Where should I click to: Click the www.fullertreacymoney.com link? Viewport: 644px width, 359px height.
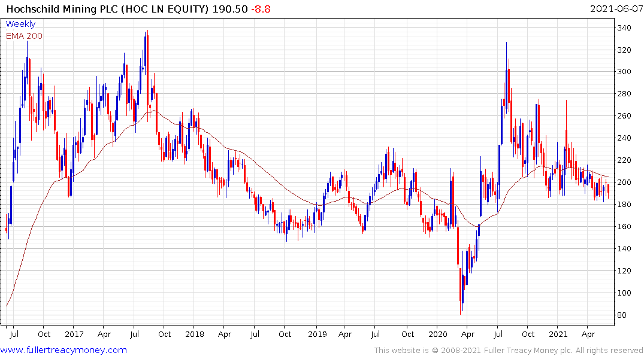[x=64, y=350]
